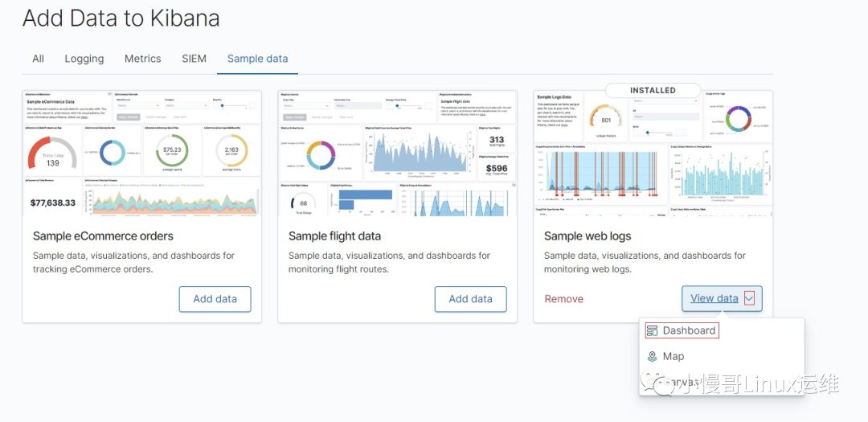Viewport: 868px width, 422px height.
Task: Add data for Sample eCommerce orders
Action: point(215,299)
